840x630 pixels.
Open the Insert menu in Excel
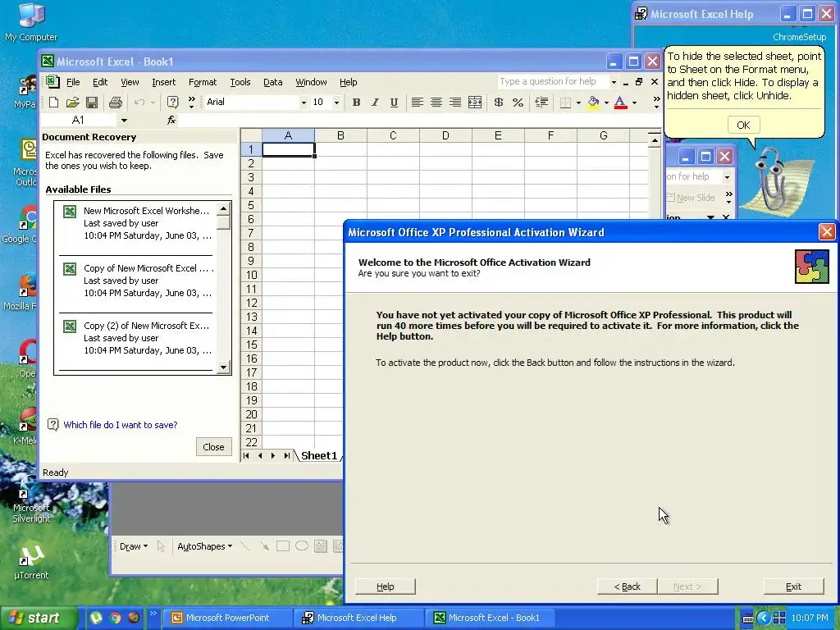click(x=163, y=82)
